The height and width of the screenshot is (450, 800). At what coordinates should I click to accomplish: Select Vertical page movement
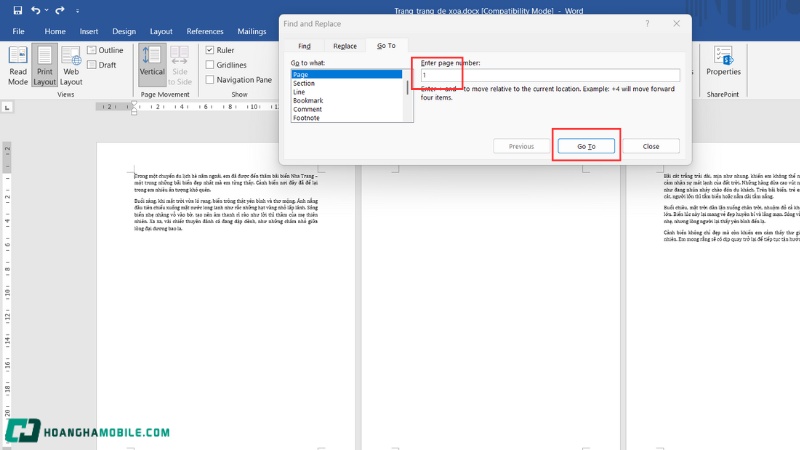152,64
